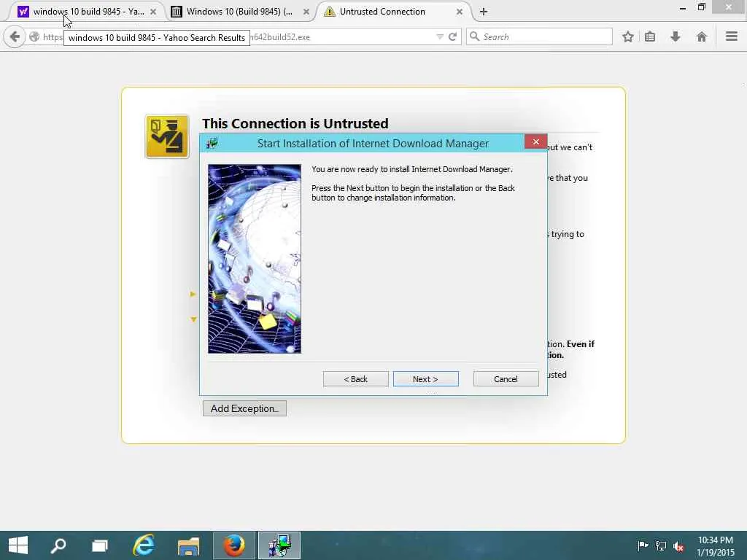Click the muted volume tray icon

pyautogui.click(x=678, y=545)
